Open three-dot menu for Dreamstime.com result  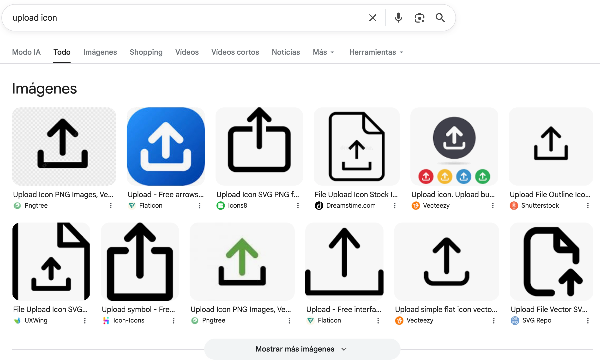(x=395, y=205)
